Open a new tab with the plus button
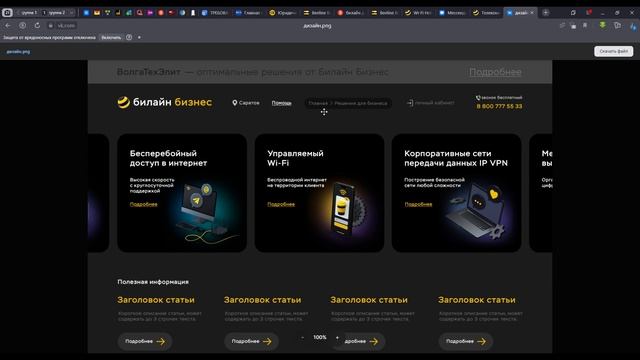 point(545,13)
